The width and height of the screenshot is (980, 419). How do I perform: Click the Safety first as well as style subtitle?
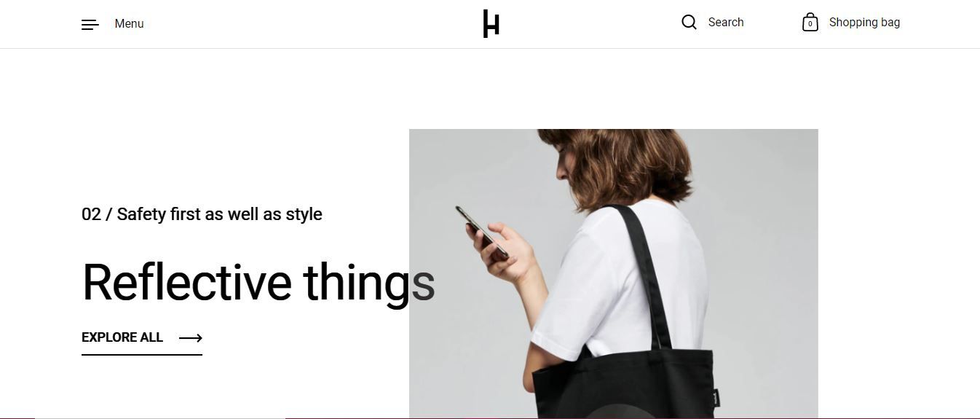click(x=219, y=214)
